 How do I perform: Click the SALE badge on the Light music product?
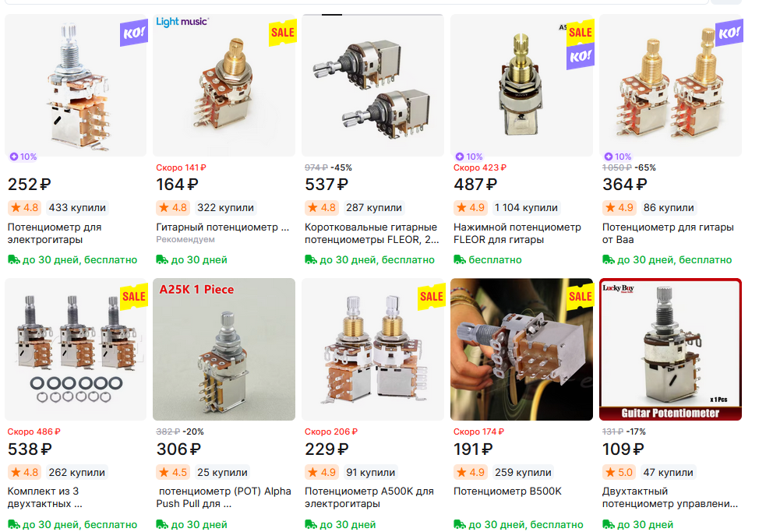(x=283, y=33)
